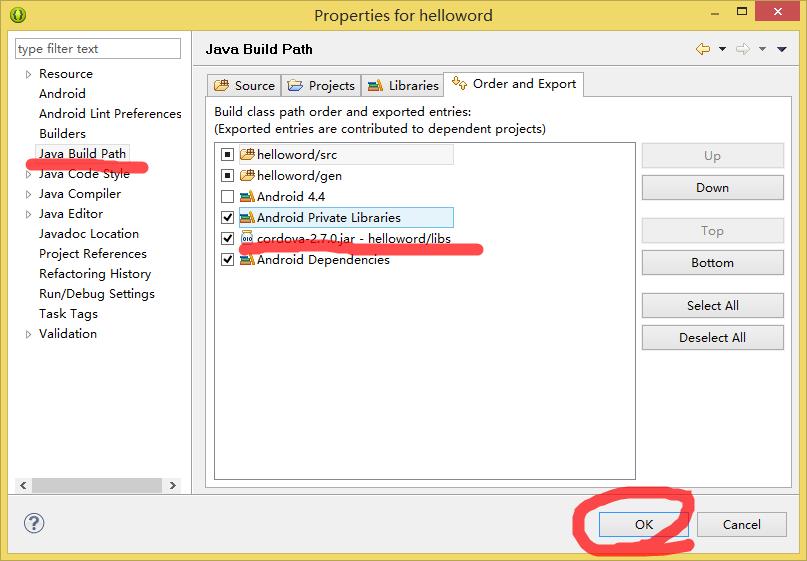
Task: Switch to the Libraries tab
Action: point(403,85)
